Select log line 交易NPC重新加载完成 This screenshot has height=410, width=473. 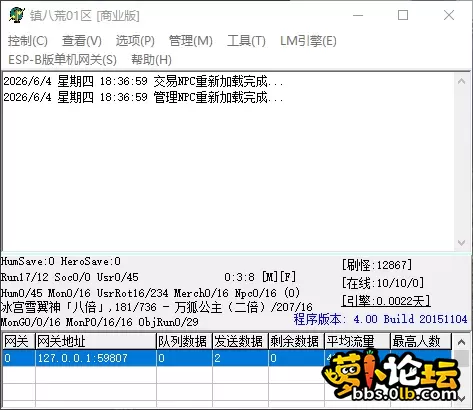143,81
